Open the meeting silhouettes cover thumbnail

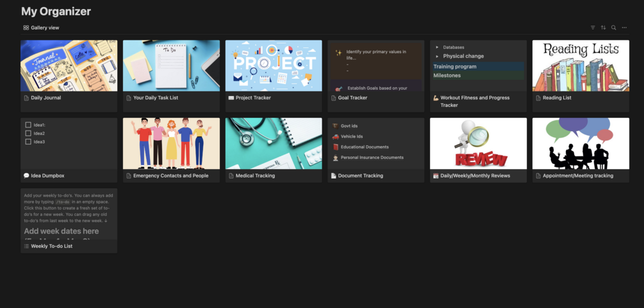(581, 143)
